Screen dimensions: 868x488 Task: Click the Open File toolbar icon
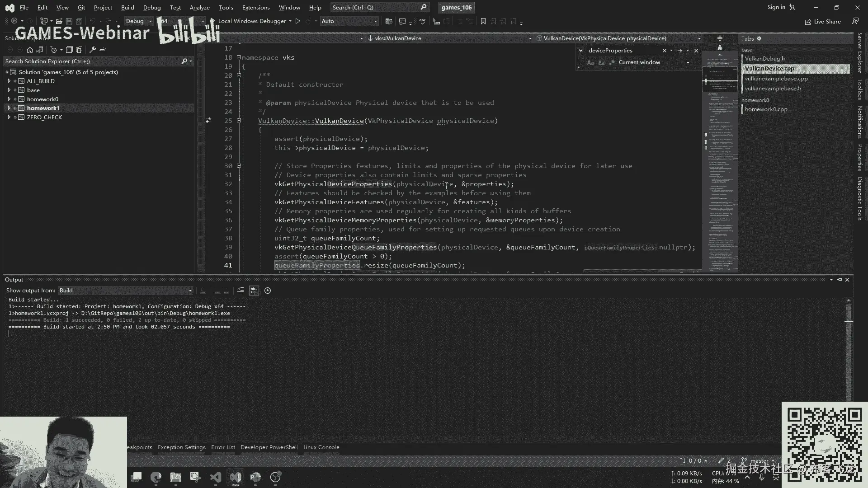coord(59,21)
